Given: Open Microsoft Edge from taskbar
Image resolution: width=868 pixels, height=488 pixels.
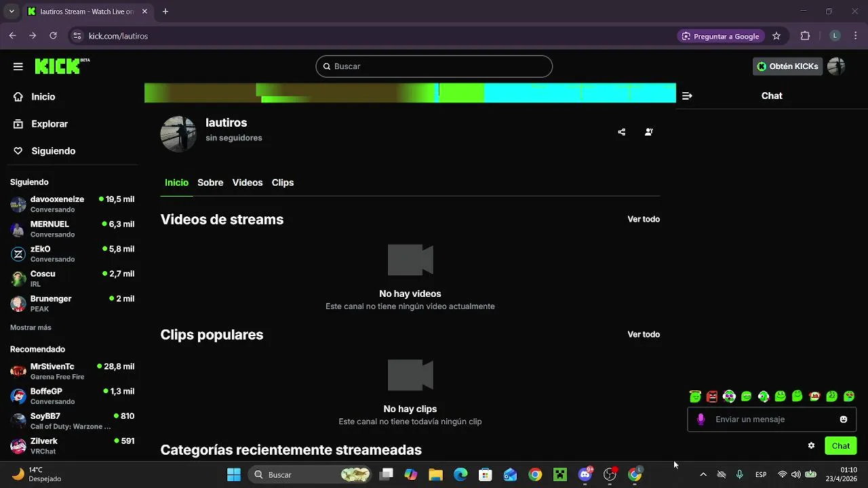Looking at the screenshot, I should (460, 475).
